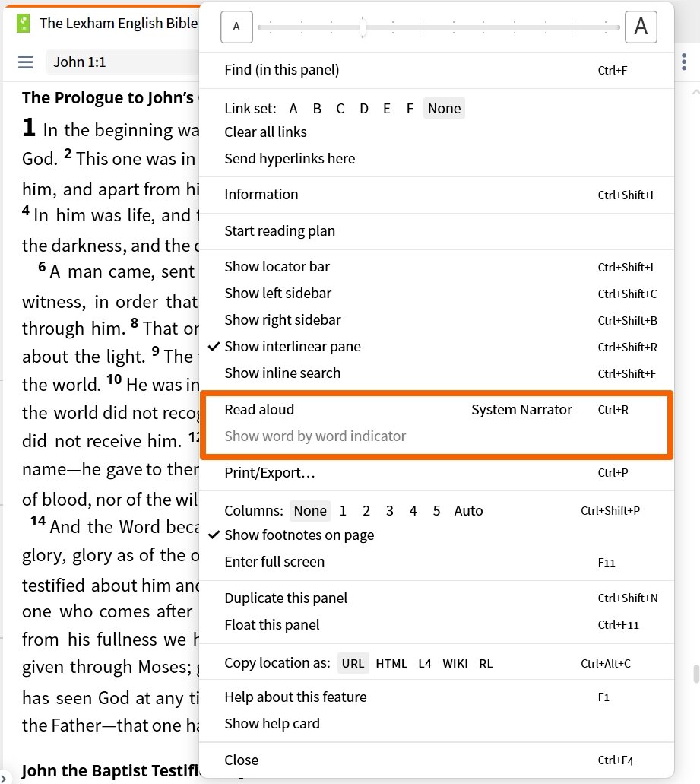Image resolution: width=700 pixels, height=784 pixels.
Task: Set Columns to 5
Action: [436, 510]
